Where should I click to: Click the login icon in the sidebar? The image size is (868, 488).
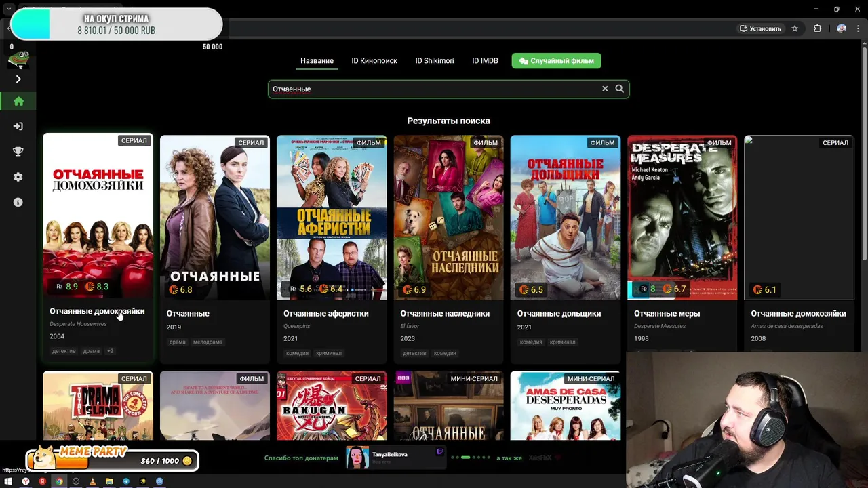click(18, 126)
